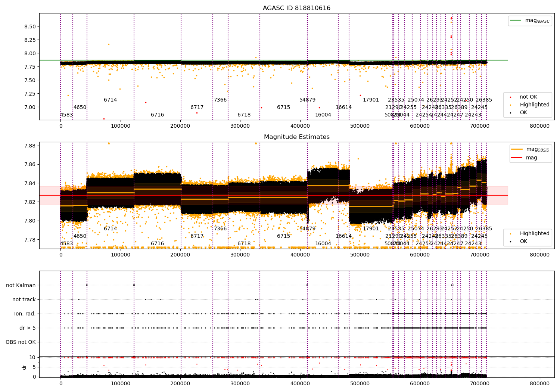Click the 'AGASC ID 818810616' plot title
Image resolution: width=560 pixels, height=392 pixels.
coord(296,8)
